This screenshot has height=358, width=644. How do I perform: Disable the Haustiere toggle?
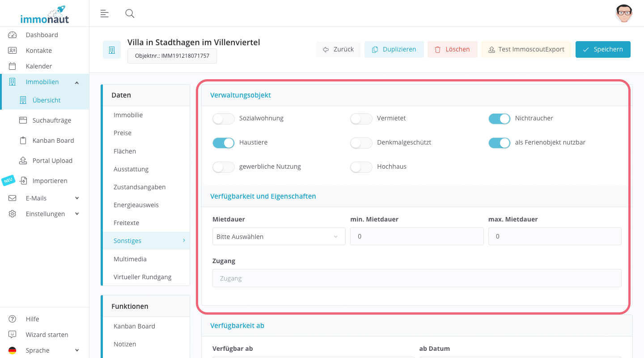click(x=224, y=143)
